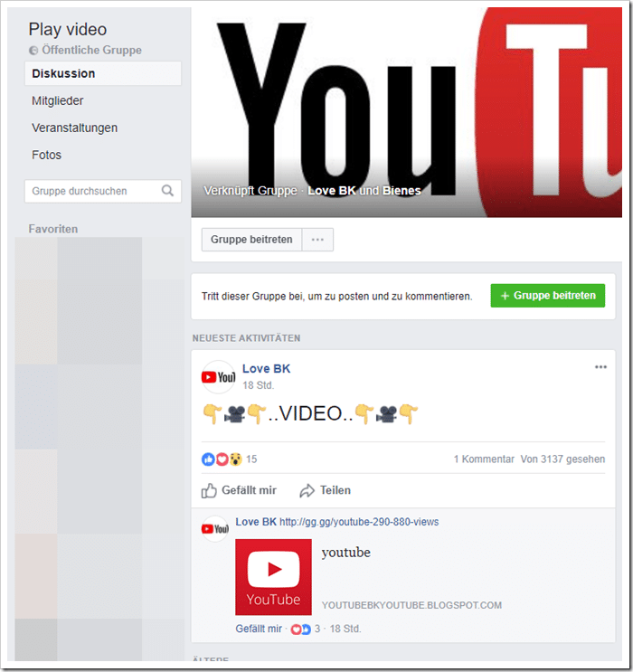Open the linked Love BK group in cover

coord(331,190)
